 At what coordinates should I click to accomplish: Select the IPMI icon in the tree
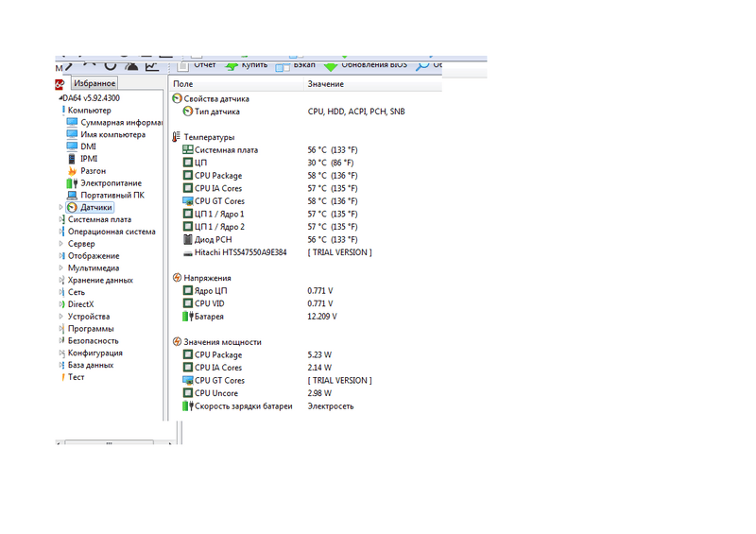73,159
